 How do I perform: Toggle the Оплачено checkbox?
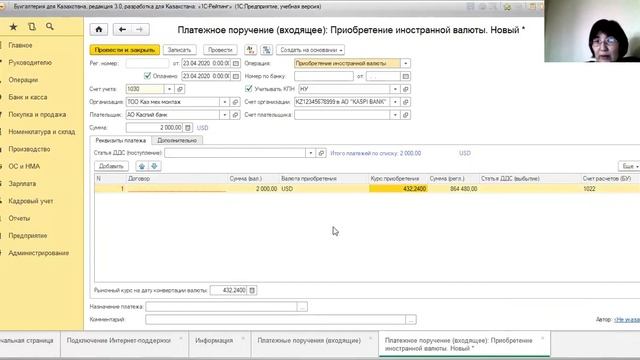[147, 76]
